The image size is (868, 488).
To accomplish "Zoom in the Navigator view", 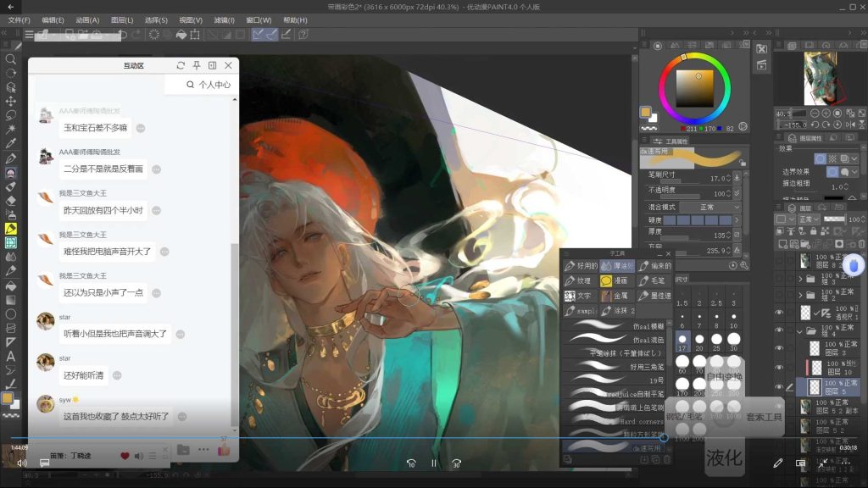I will tap(826, 113).
